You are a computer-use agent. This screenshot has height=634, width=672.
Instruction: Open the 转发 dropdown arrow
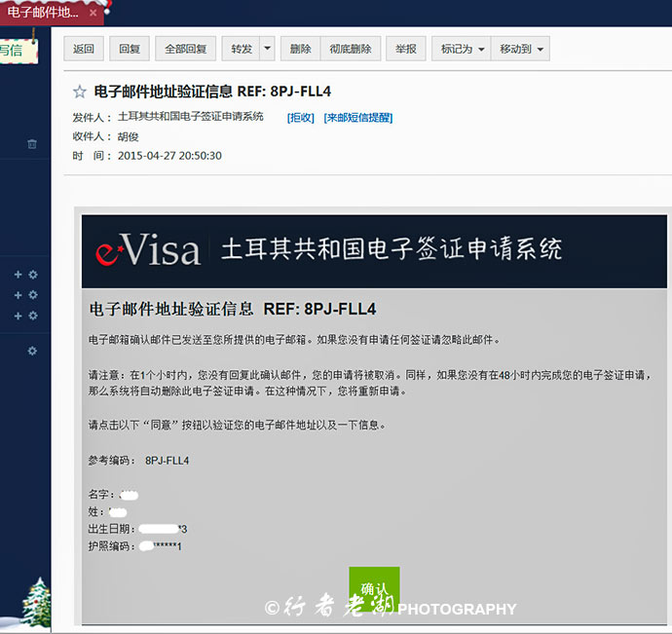coord(267,49)
